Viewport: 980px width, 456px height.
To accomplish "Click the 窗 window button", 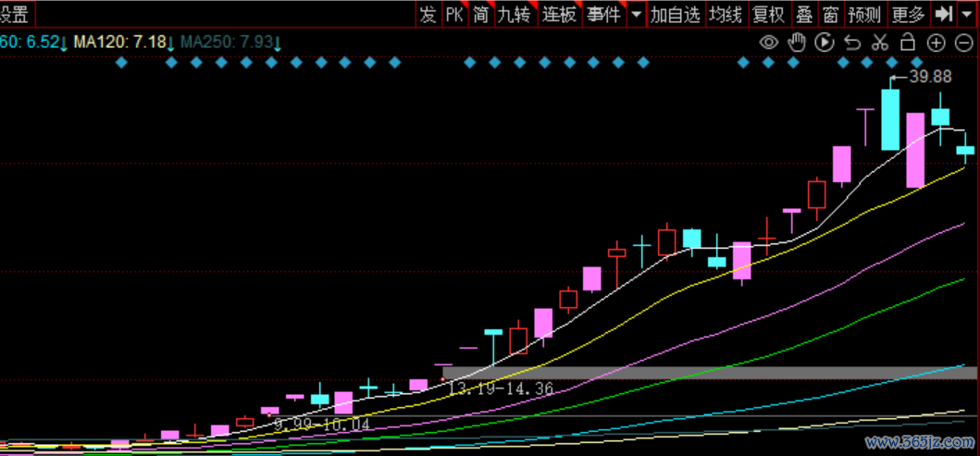I will point(830,14).
